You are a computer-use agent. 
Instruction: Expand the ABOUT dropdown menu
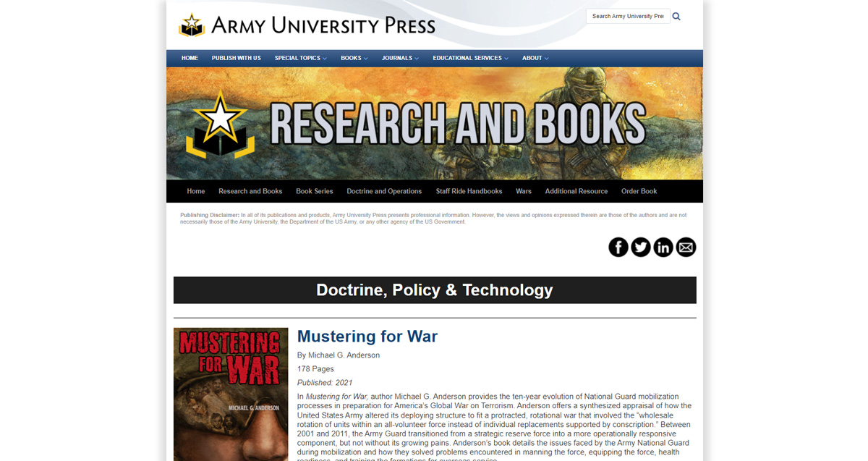(x=536, y=58)
